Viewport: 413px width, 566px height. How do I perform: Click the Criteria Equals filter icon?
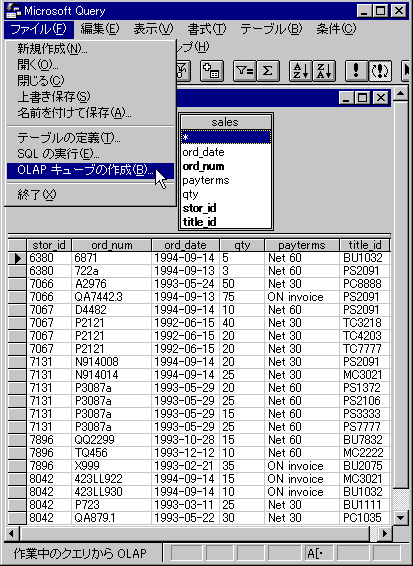pos(244,70)
